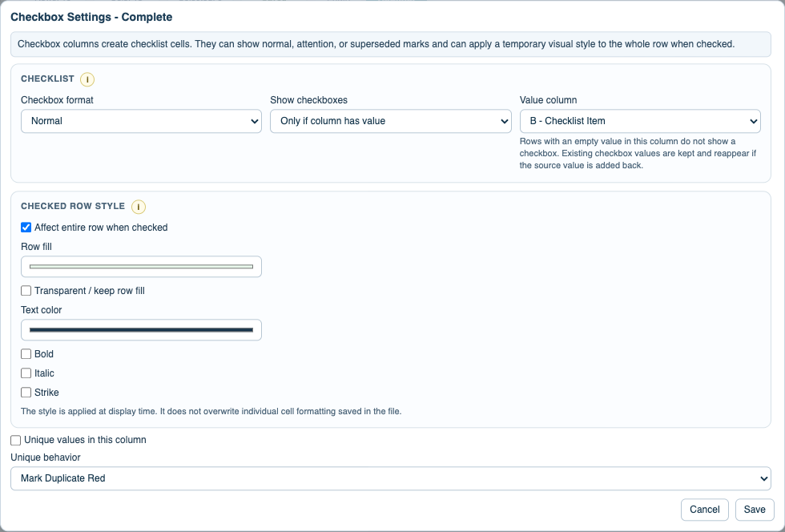Click the 'Checkbox format' label
This screenshot has width=785, height=532.
[x=57, y=100]
